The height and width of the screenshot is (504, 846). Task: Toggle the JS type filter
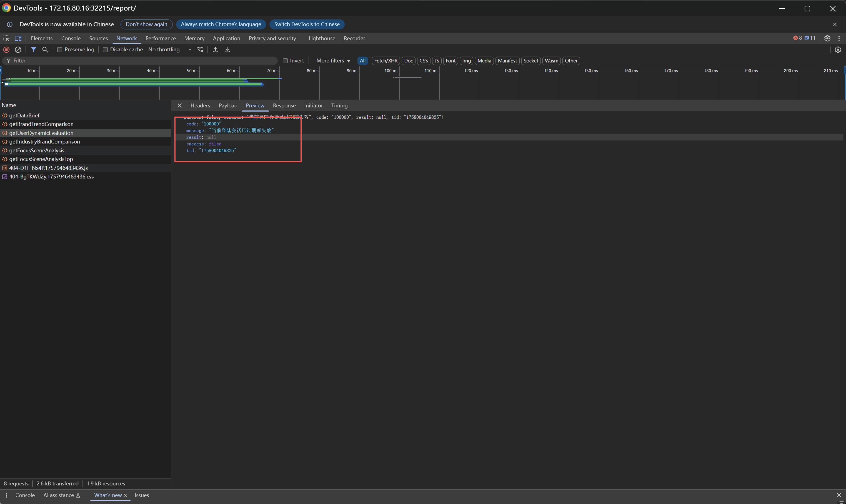437,61
